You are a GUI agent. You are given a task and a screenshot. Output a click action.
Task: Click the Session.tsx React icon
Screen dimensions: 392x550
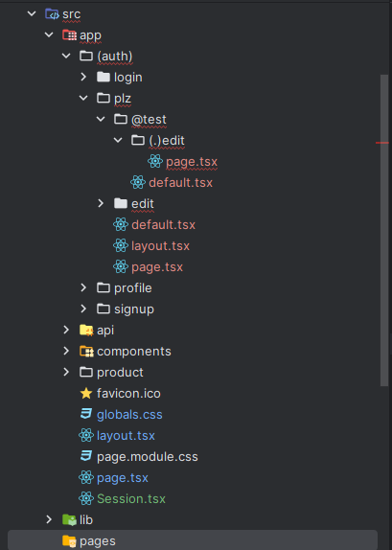(86, 498)
